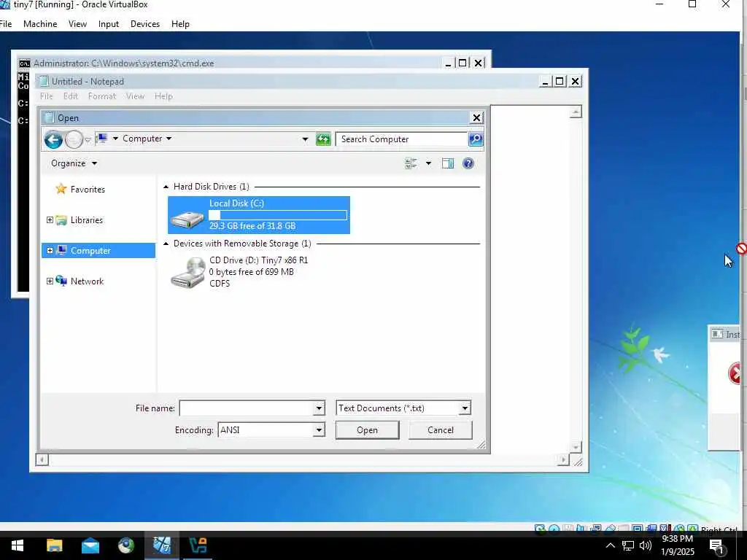Image resolution: width=747 pixels, height=560 pixels.
Task: Click the Windows Start button
Action: [18, 545]
